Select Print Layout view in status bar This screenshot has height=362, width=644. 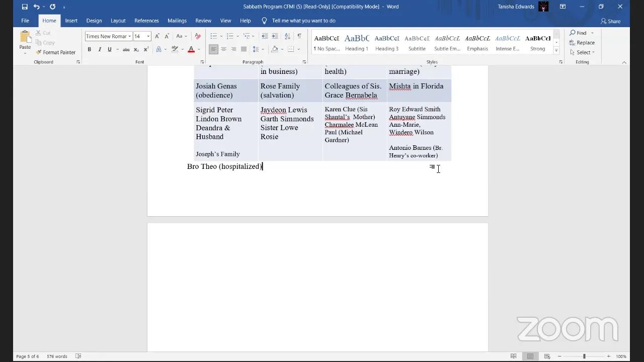(530, 356)
